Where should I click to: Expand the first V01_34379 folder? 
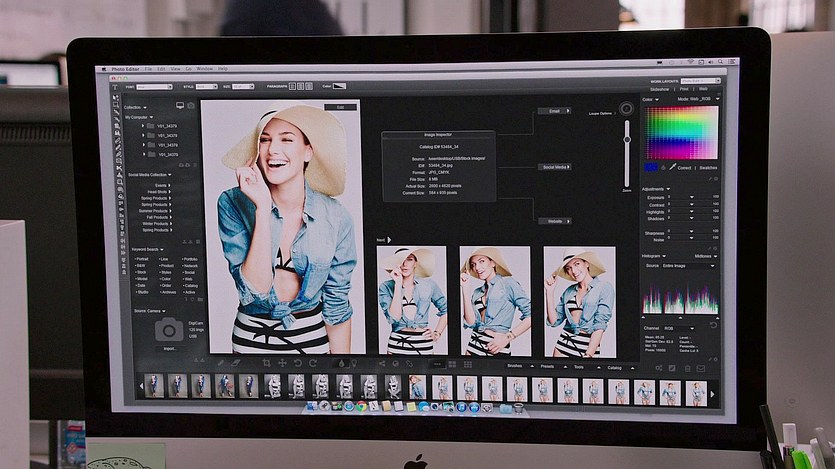144,125
